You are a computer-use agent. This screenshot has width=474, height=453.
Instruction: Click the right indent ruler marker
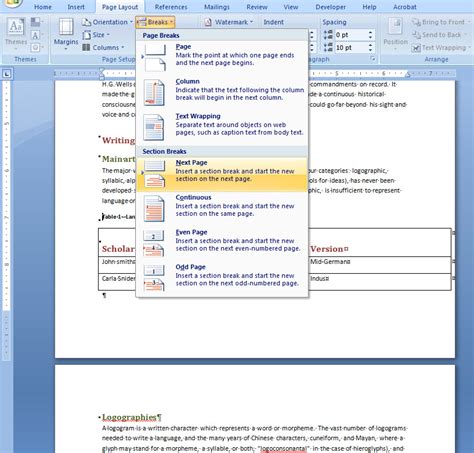(407, 74)
